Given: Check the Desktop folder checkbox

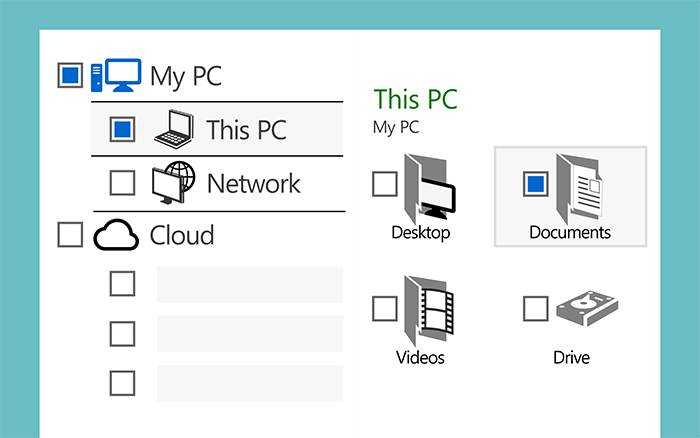Looking at the screenshot, I should (385, 184).
